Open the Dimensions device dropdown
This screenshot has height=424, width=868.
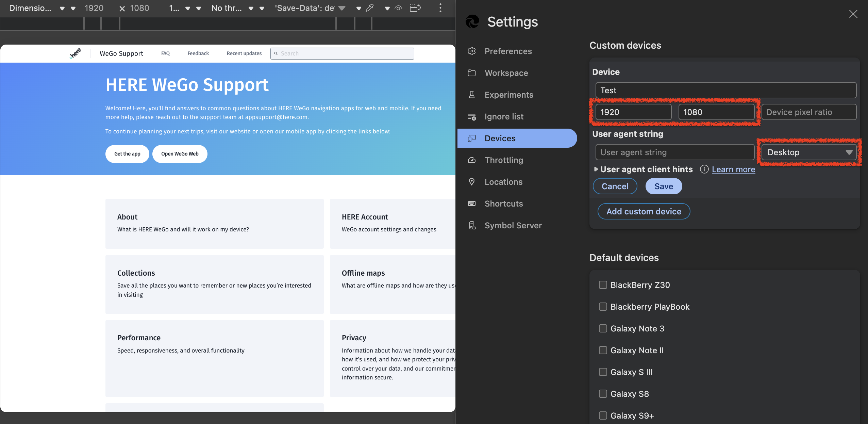(x=41, y=8)
